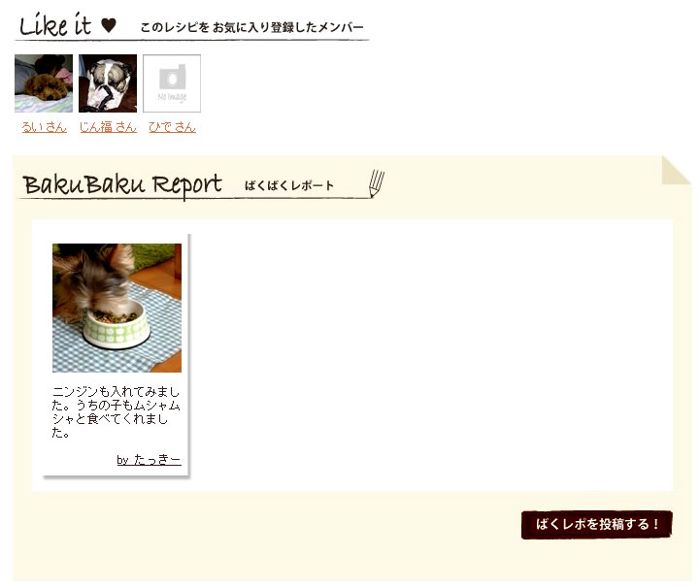Click the ばくばくレポート subtitle text
The image size is (700, 588).
[289, 185]
